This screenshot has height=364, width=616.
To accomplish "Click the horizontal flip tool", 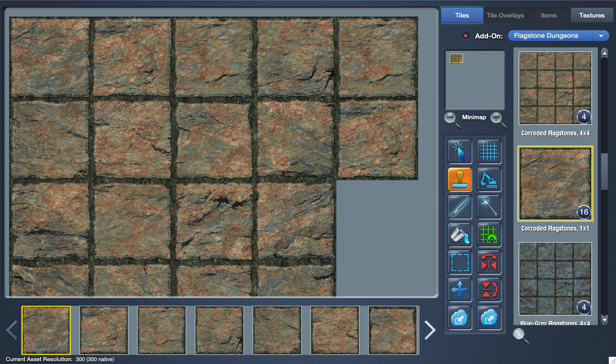I will click(x=489, y=263).
